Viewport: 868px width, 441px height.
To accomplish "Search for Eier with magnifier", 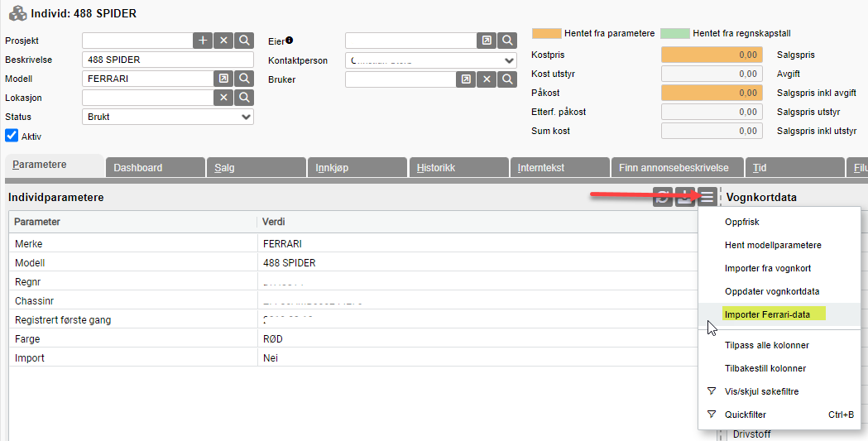I will pyautogui.click(x=507, y=41).
